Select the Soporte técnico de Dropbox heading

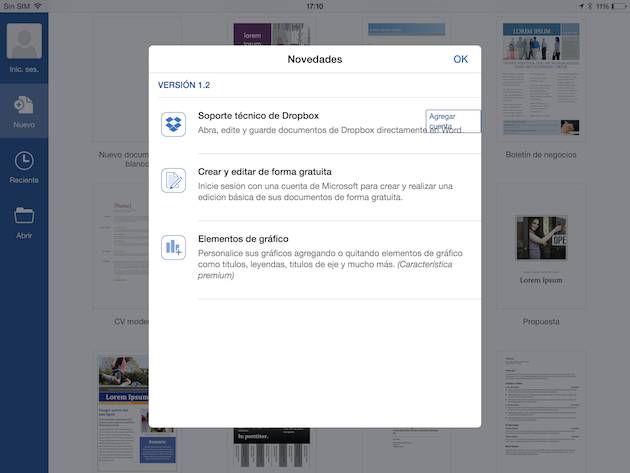(x=258, y=116)
